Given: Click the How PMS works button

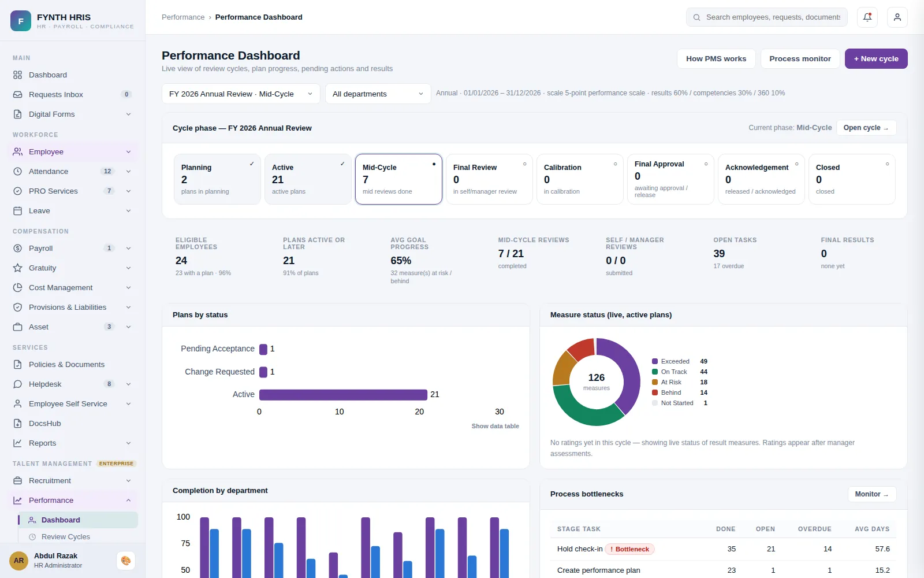Looking at the screenshot, I should click(x=716, y=59).
